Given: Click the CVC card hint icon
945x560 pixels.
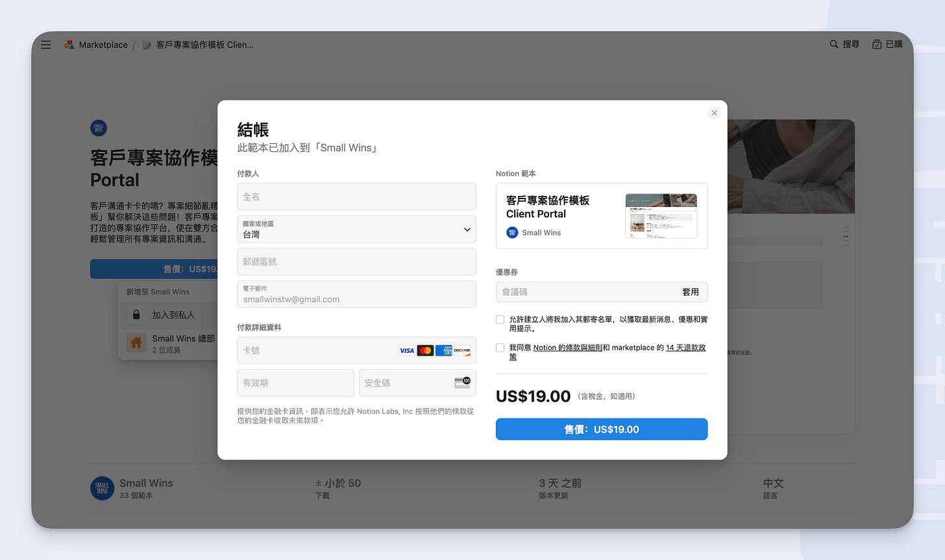Looking at the screenshot, I should click(462, 382).
